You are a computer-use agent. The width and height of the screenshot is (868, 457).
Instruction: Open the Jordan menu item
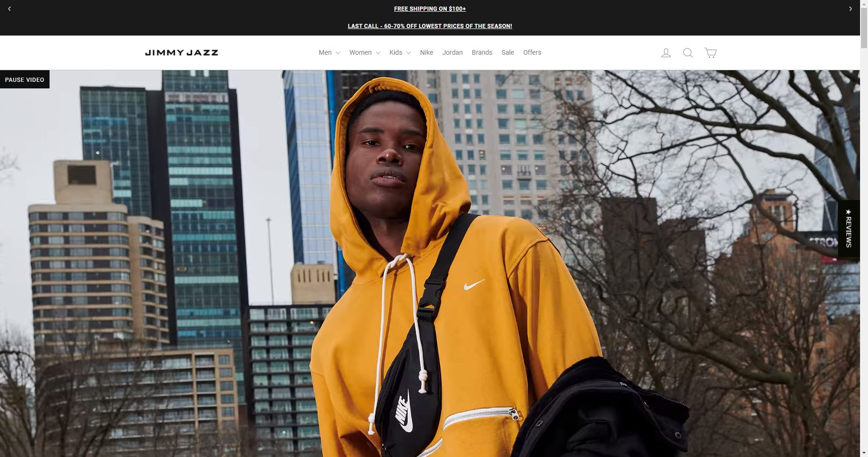click(x=452, y=52)
